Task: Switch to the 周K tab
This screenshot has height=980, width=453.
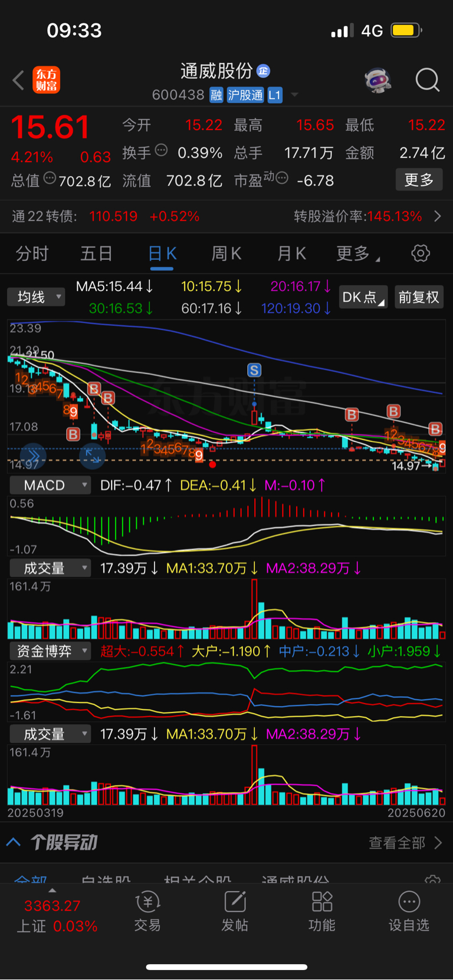Action: point(226,253)
